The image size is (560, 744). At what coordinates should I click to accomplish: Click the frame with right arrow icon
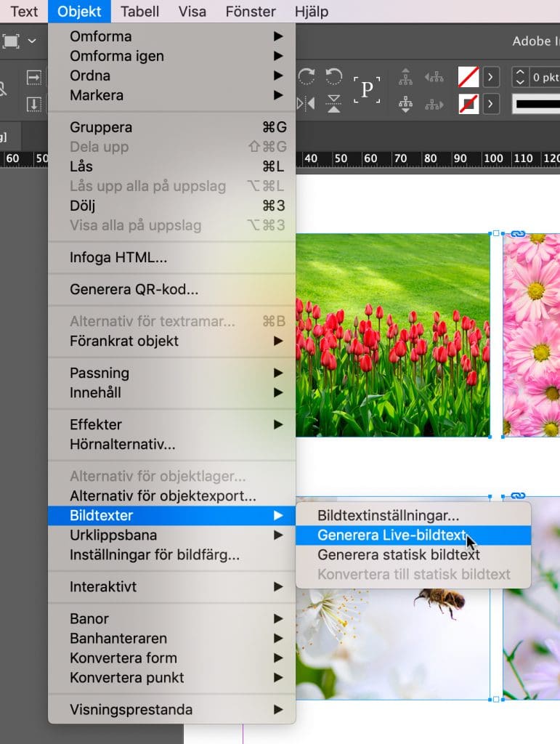(x=33, y=77)
